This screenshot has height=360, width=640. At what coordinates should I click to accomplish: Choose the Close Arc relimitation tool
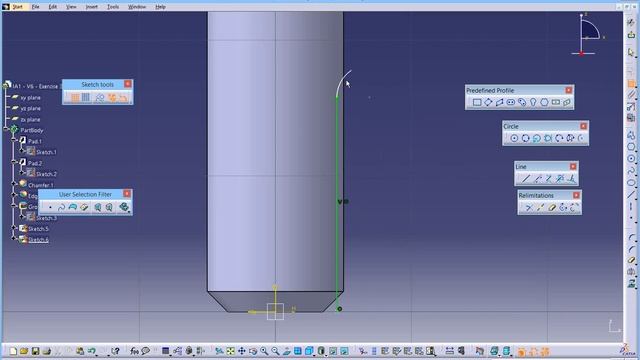[x=563, y=207]
